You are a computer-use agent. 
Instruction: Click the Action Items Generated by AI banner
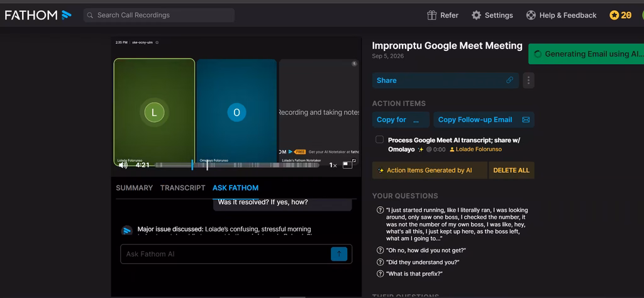tap(430, 170)
